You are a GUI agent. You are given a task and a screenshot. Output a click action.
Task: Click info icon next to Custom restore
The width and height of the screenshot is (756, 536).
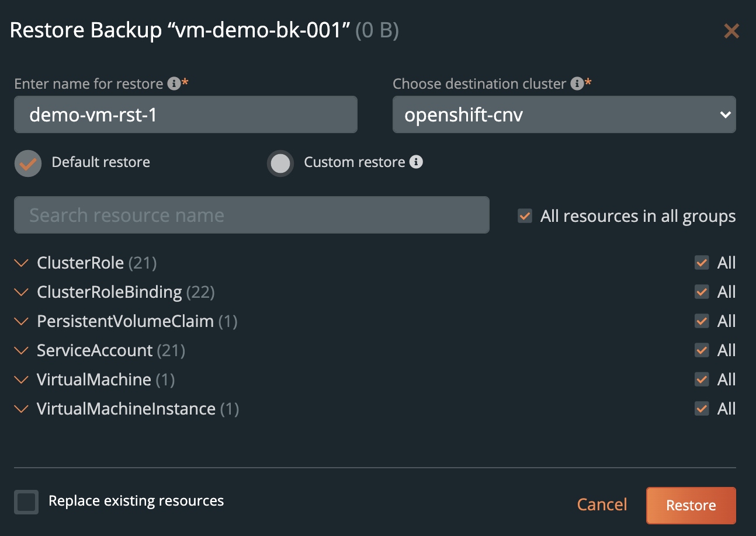pos(416,162)
